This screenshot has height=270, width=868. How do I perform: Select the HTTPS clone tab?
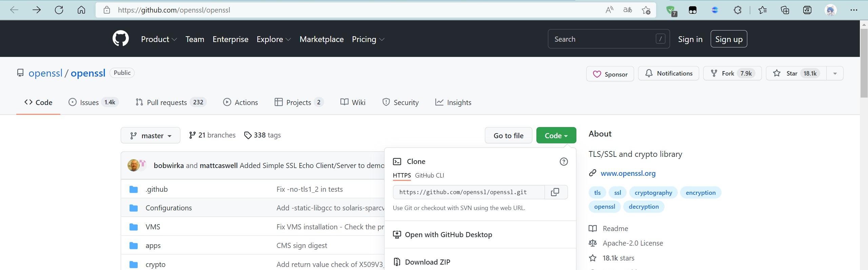[x=402, y=175]
